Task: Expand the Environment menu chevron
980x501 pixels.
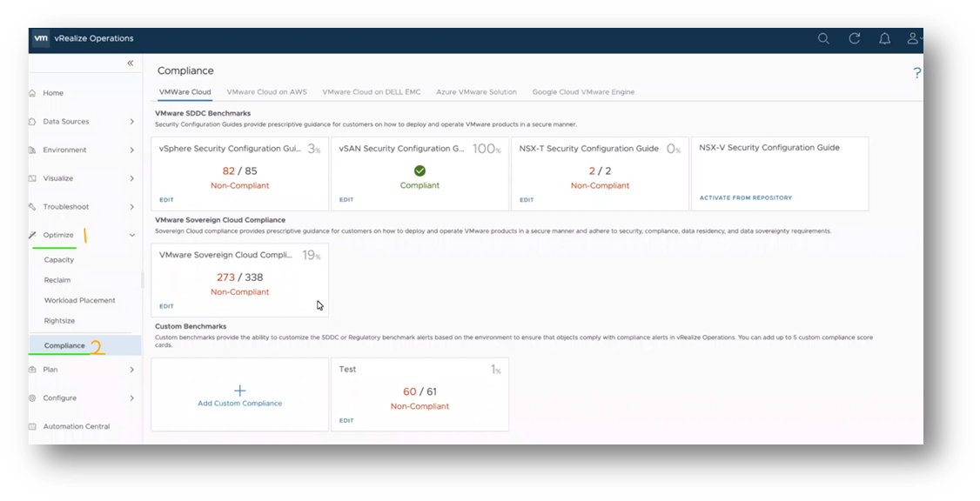Action: point(132,150)
